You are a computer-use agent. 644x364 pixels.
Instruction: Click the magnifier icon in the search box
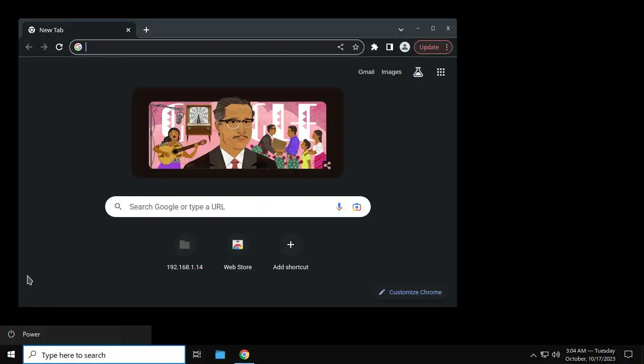coord(118,207)
